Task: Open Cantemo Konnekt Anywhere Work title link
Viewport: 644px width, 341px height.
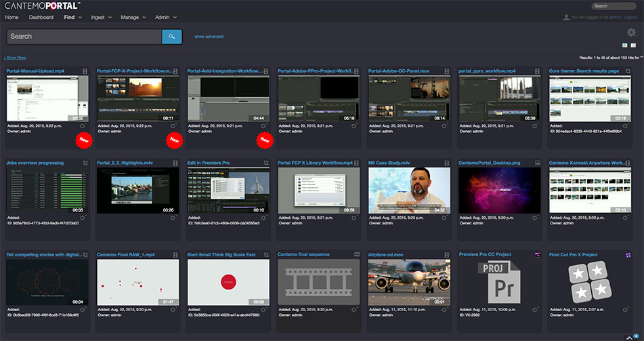Action: (587, 163)
